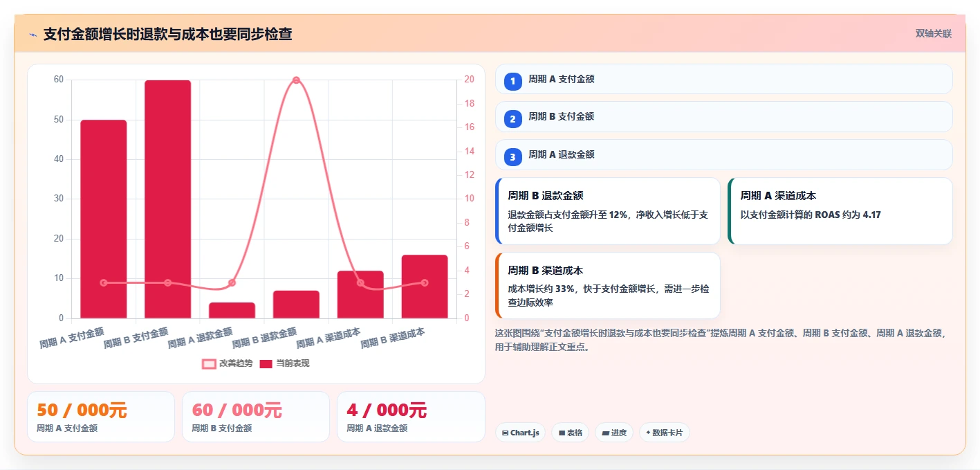Click the icon inside the Chart.js chip
This screenshot has height=470, width=980.
[506, 433]
